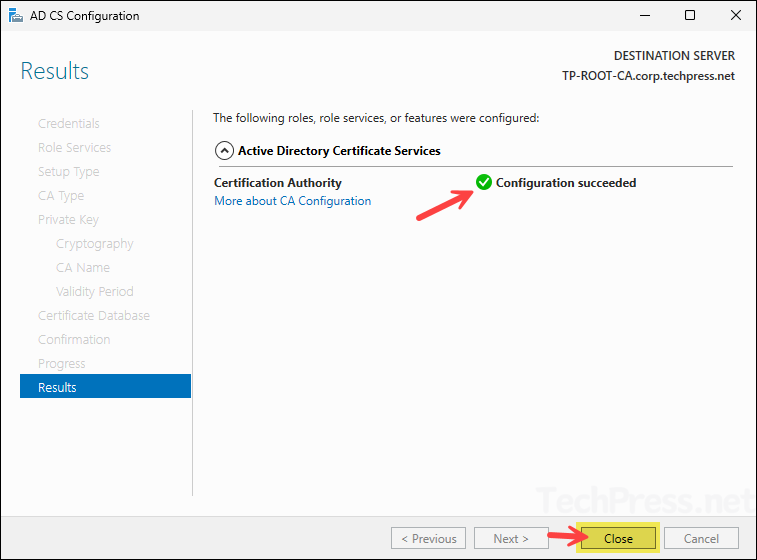Open the Validity Period sub-step

tap(94, 292)
